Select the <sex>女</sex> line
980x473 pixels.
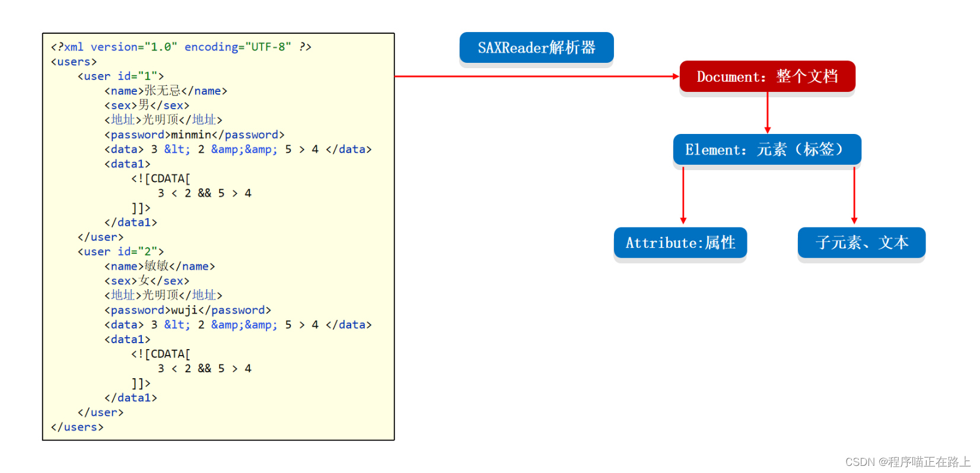coord(147,280)
